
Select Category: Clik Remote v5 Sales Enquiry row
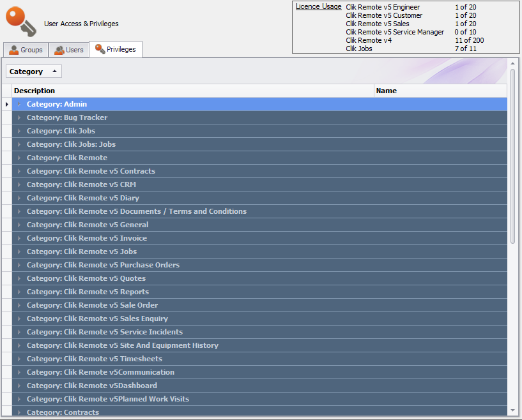pyautogui.click(x=259, y=319)
